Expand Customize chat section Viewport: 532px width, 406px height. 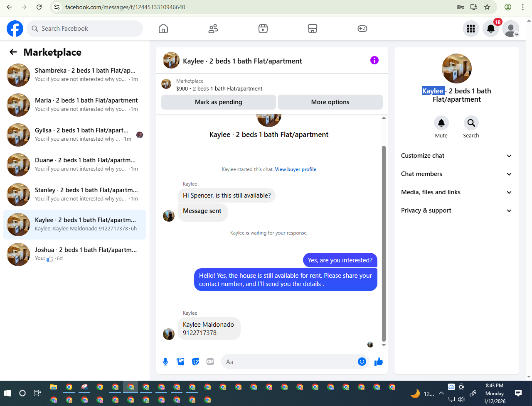[456, 156]
